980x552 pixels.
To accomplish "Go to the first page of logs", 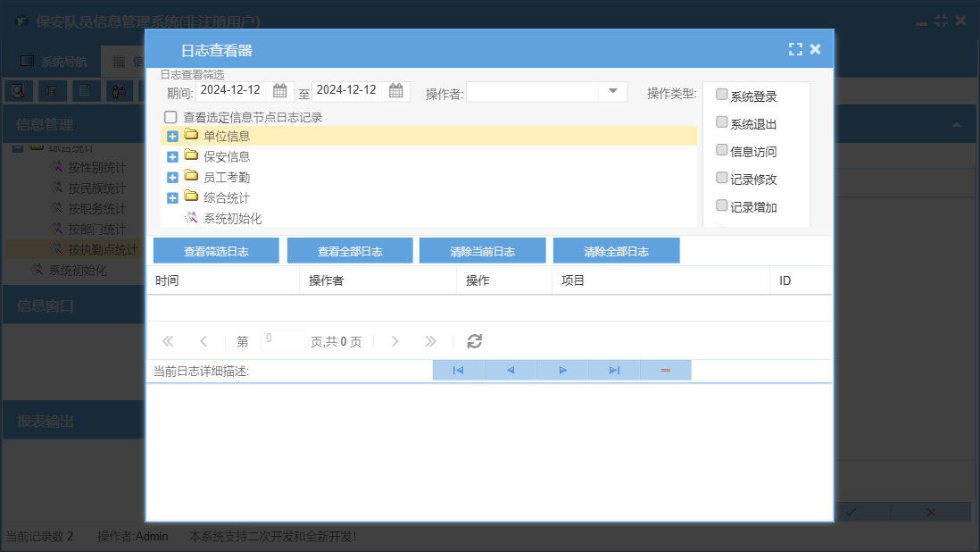I will tap(168, 341).
